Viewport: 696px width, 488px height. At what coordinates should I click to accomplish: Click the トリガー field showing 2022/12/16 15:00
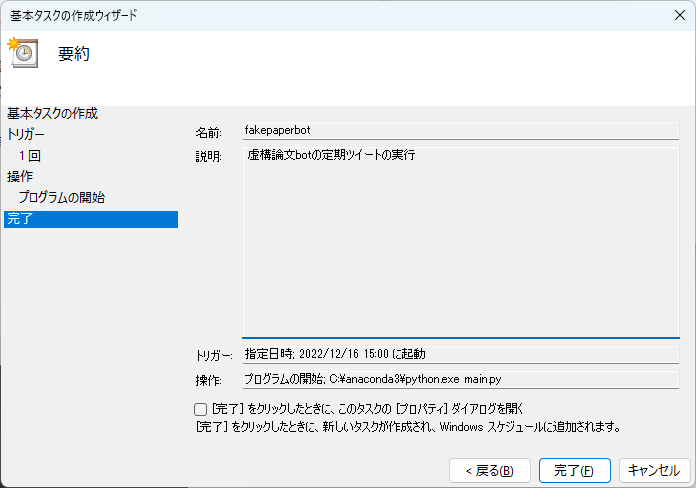click(461, 354)
